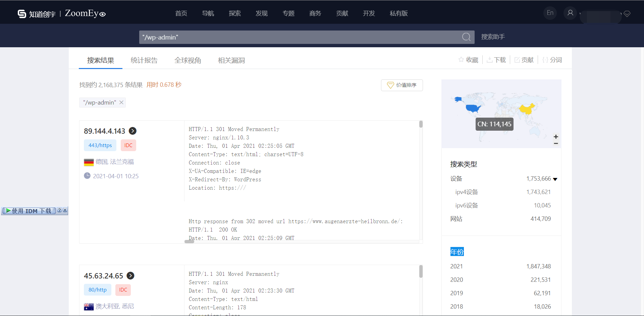Image resolution: width=644 pixels, height=316 pixels.
Task: Click IDC tag for 89.144.4.143
Action: pyautogui.click(x=128, y=145)
